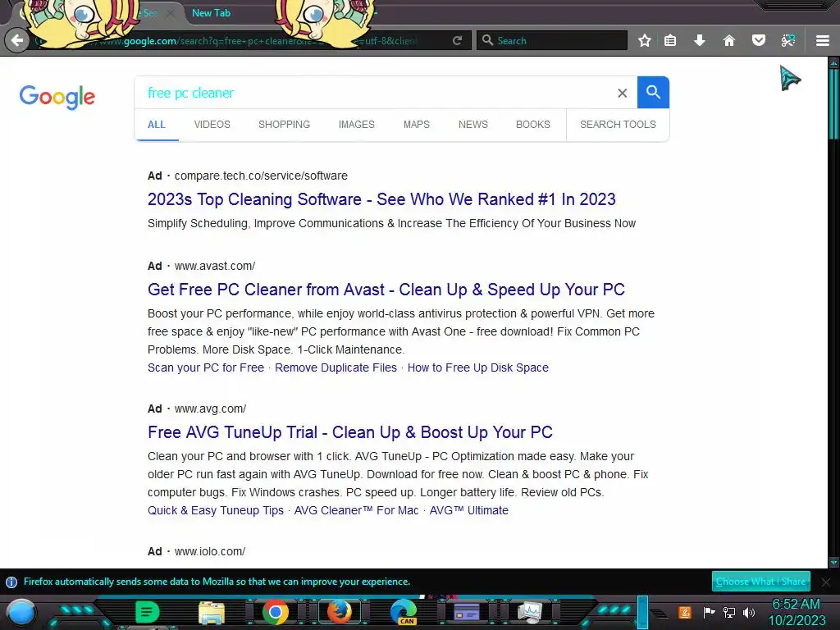Go to the Firefox home page icon
This screenshot has width=840, height=630.
pyautogui.click(x=728, y=40)
